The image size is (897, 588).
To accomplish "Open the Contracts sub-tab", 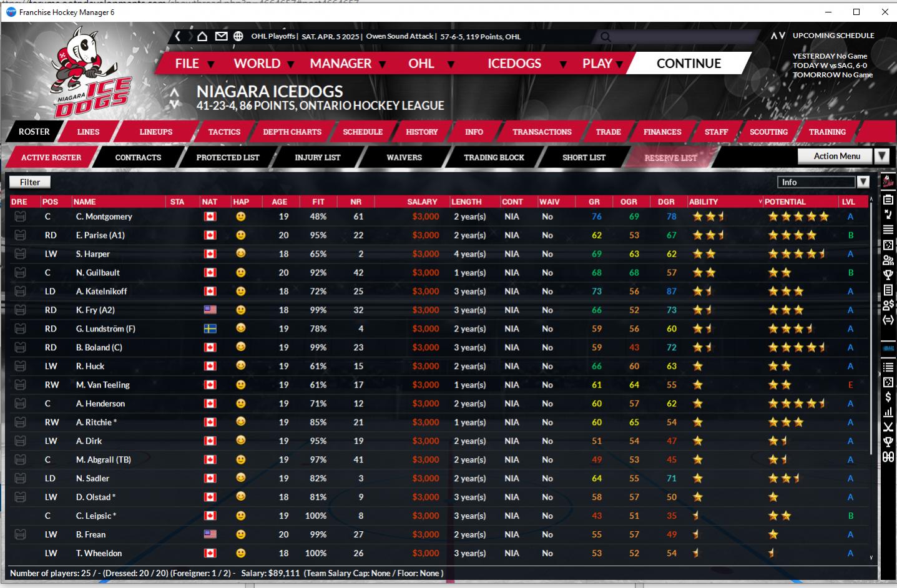I will (x=138, y=157).
